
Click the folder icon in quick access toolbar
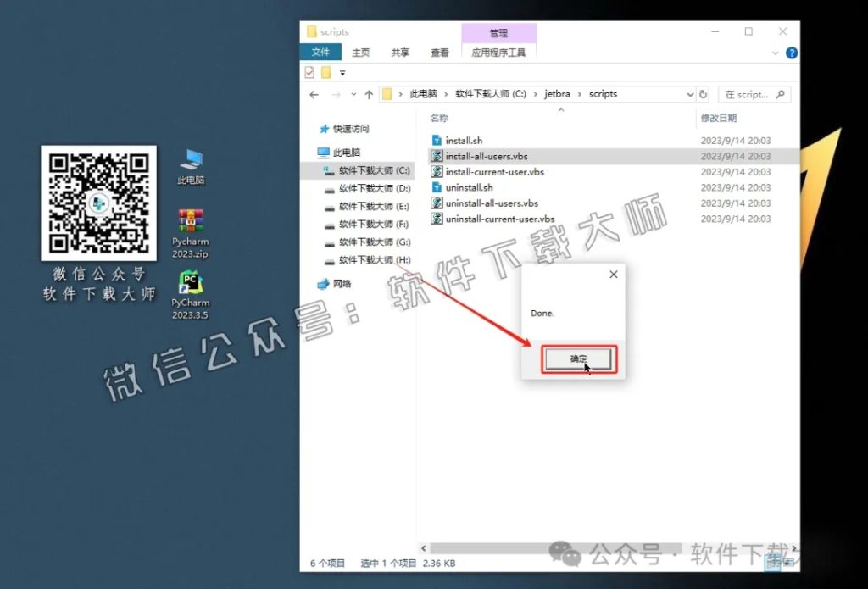pos(328,72)
